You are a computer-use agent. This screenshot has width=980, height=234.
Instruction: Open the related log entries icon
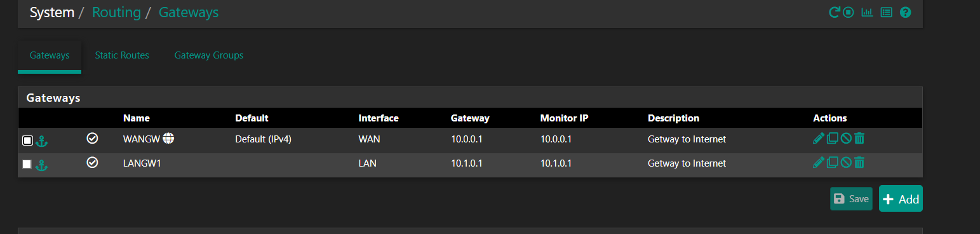[x=887, y=12]
